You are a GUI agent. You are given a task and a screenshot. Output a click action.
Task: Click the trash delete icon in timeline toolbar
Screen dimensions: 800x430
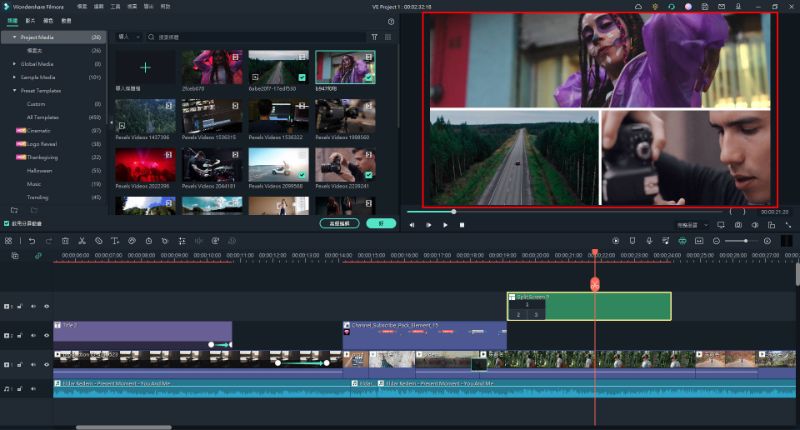65,241
